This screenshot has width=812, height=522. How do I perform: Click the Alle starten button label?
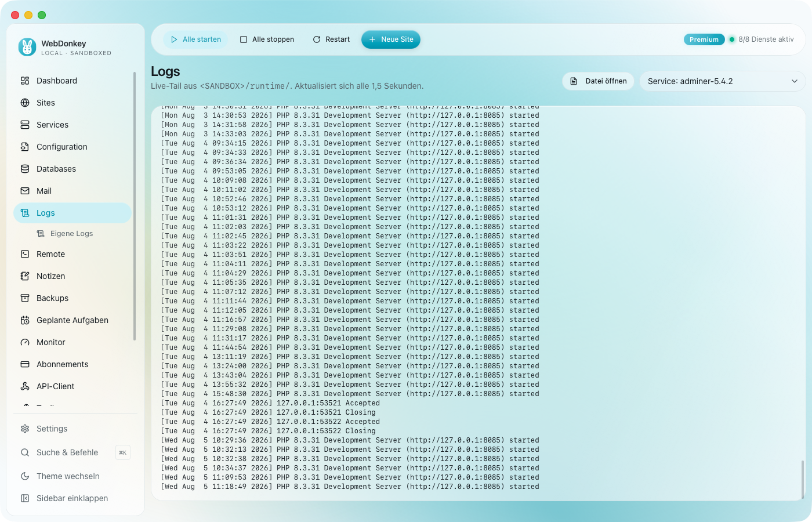click(x=202, y=39)
